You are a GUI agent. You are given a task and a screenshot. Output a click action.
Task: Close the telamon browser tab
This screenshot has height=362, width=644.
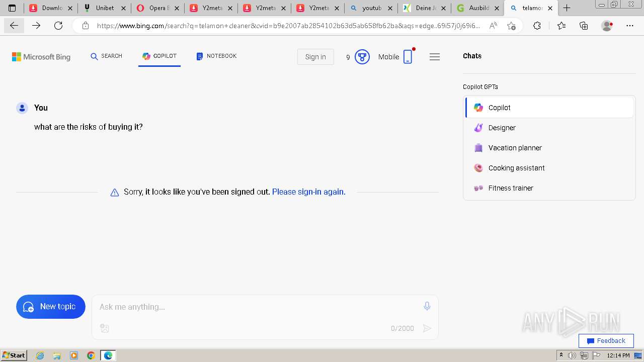coord(550,8)
